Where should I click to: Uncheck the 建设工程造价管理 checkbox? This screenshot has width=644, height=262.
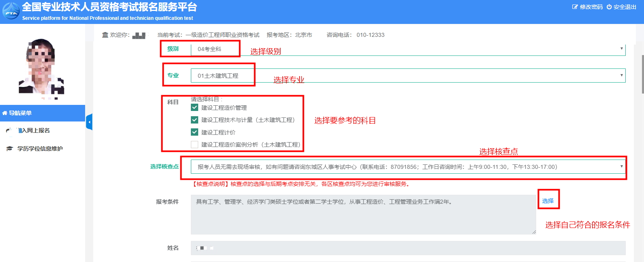[195, 108]
